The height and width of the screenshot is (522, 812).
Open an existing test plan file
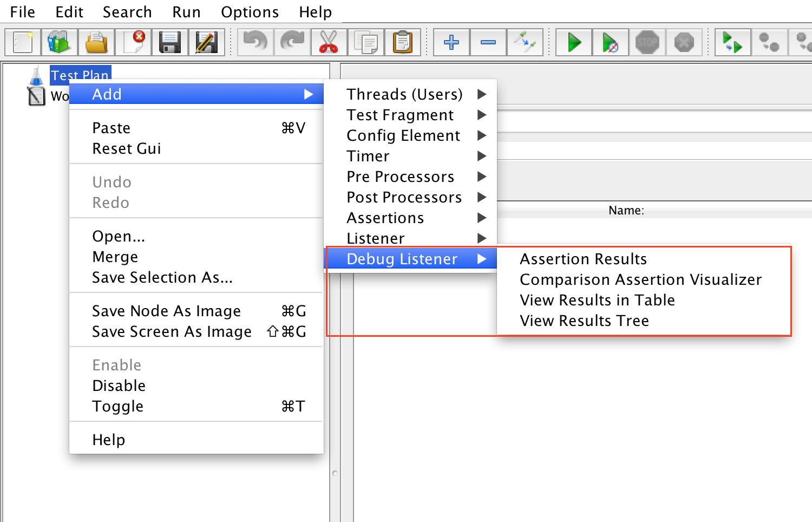[96, 42]
